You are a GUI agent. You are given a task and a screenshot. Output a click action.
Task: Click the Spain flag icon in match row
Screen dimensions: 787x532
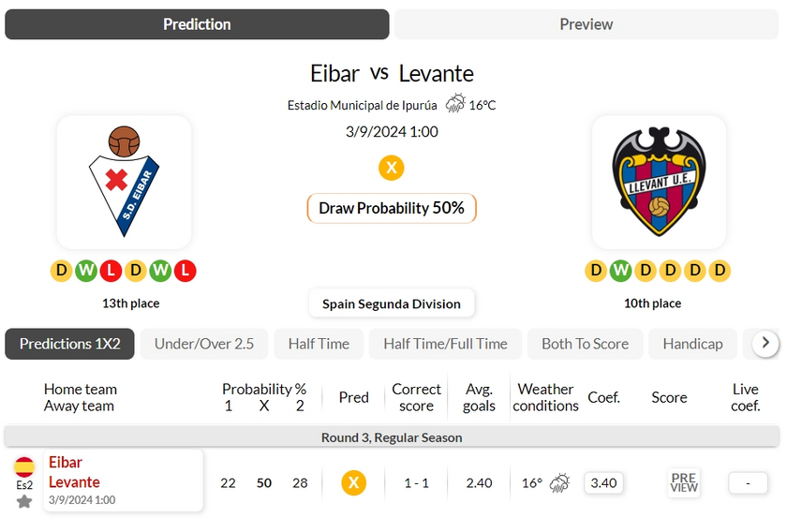click(x=24, y=466)
